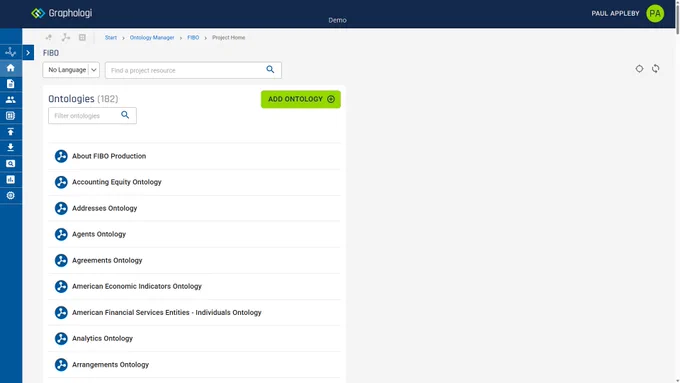Open the chart report icon in sidebar
This screenshot has height=383, width=680.
[x=10, y=180]
